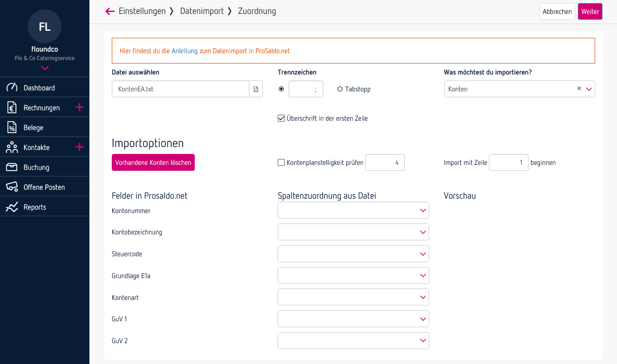
Task: Create a new Rechnung via the plus icon
Action: 79,107
